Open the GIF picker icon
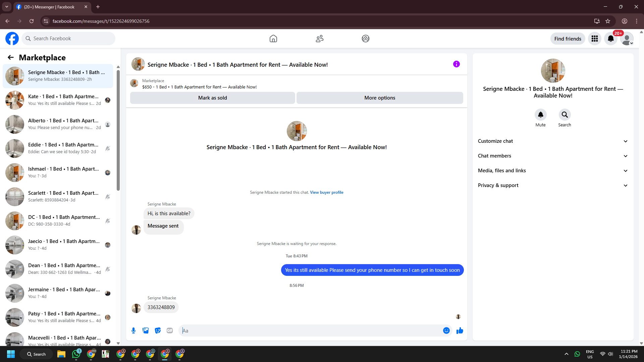Image resolution: width=644 pixels, height=362 pixels. [170, 330]
